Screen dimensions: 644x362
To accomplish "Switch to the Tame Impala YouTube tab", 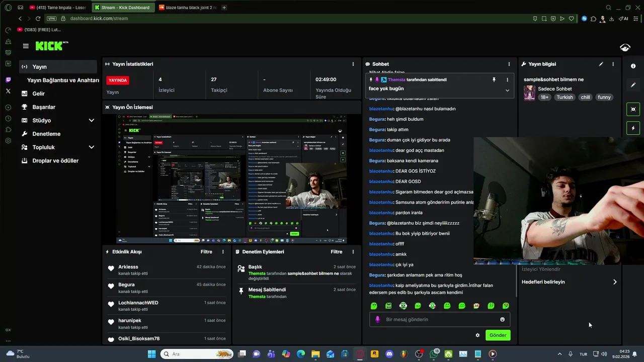I will pos(58,8).
